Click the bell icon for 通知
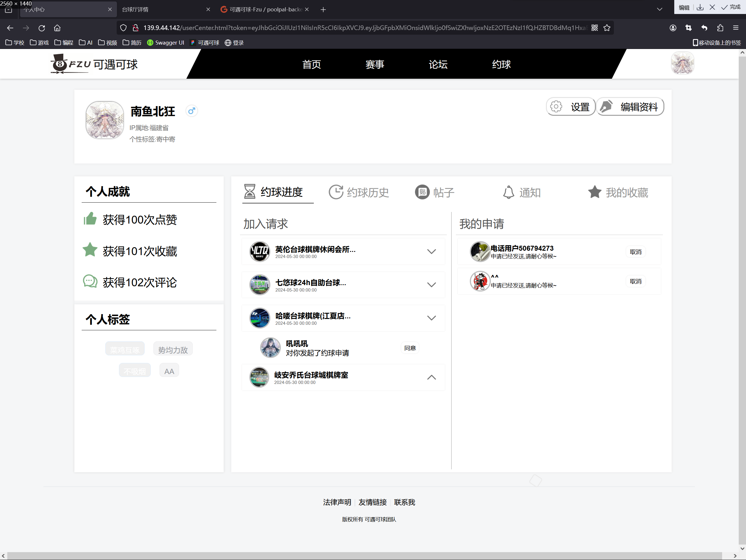This screenshot has width=746, height=560. pos(509,192)
